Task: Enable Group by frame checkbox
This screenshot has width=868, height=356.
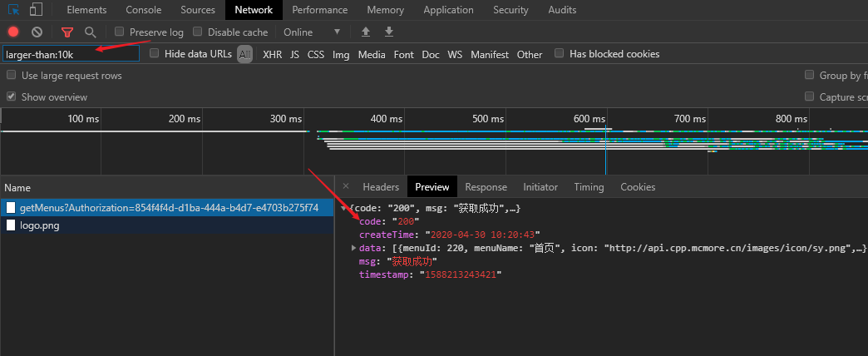Action: (x=809, y=75)
